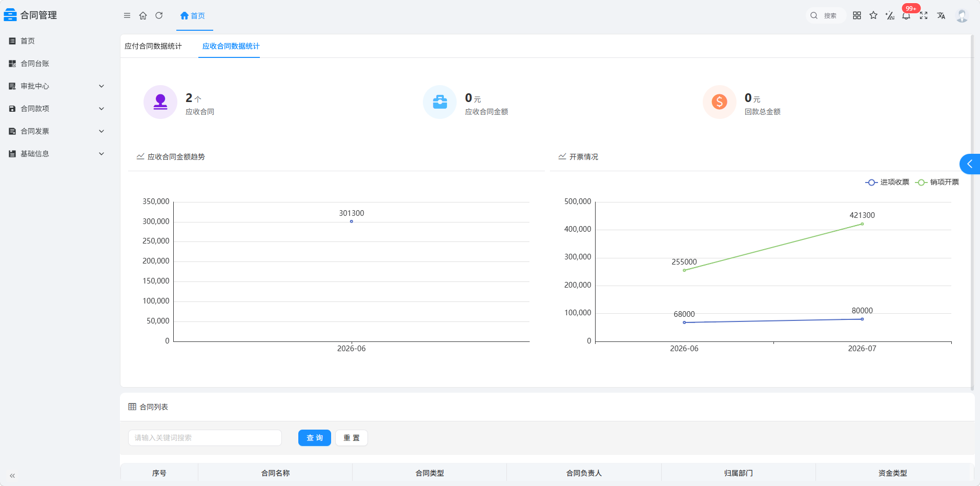Click the star favorites icon
The image size is (980, 486).
point(873,15)
